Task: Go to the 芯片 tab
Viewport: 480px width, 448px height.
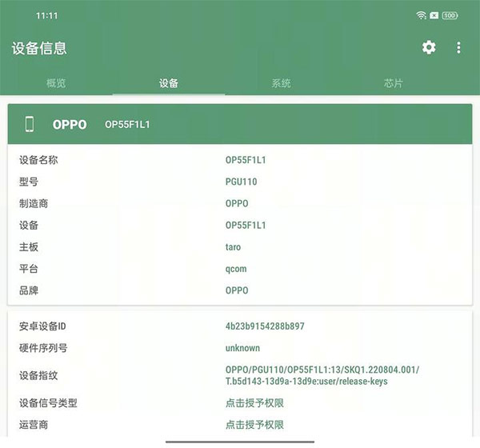Action: tap(393, 83)
